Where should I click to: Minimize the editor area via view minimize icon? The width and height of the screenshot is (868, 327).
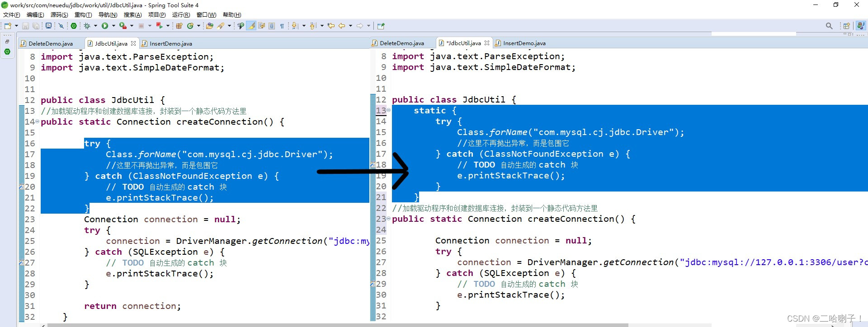click(845, 34)
